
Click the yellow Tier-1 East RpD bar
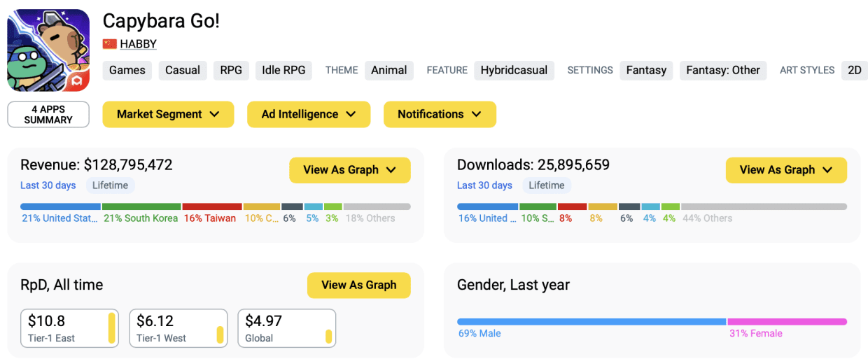point(111,328)
